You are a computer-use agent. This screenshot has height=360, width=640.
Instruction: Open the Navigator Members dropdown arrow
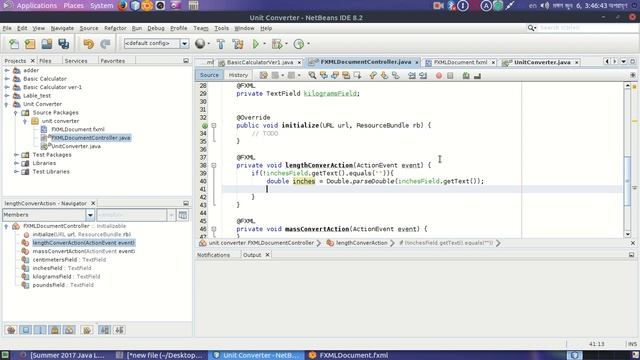pos(90,215)
